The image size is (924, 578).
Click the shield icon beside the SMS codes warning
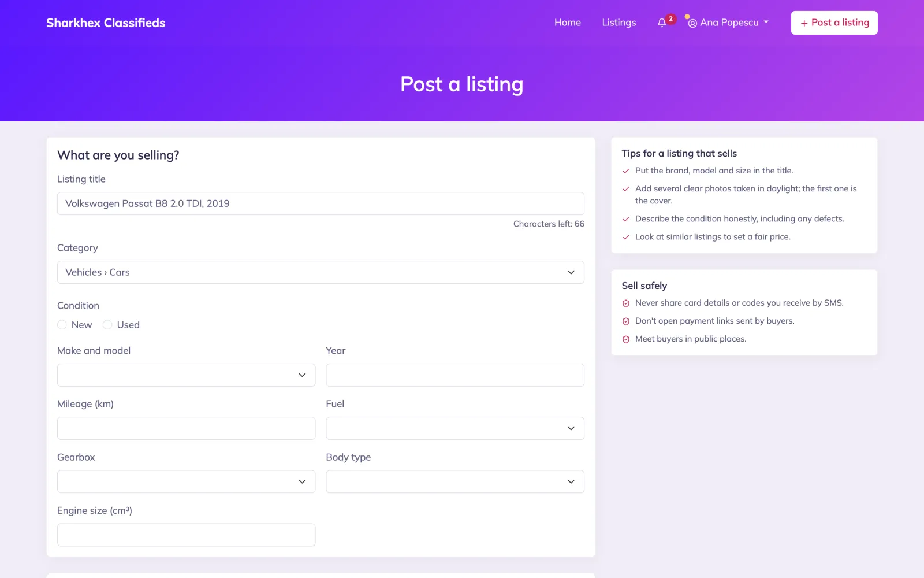626,303
